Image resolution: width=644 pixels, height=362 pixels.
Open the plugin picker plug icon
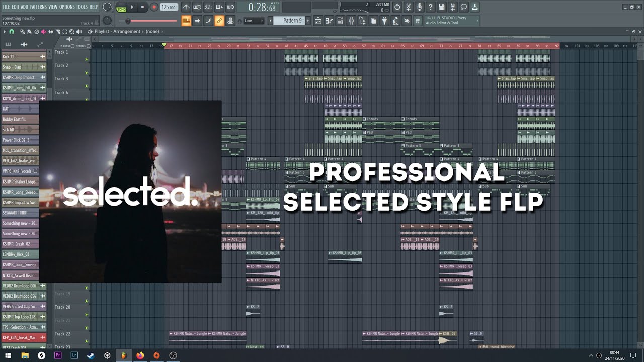tap(384, 21)
